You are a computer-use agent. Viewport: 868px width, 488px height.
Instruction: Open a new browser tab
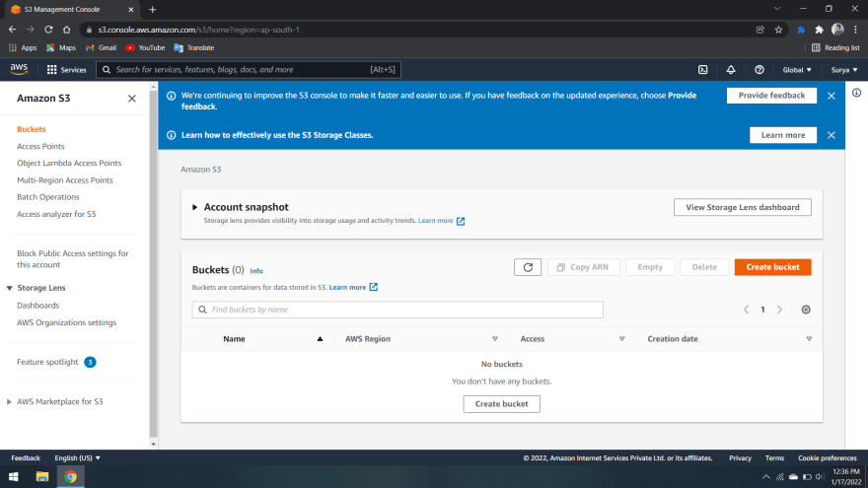(152, 10)
